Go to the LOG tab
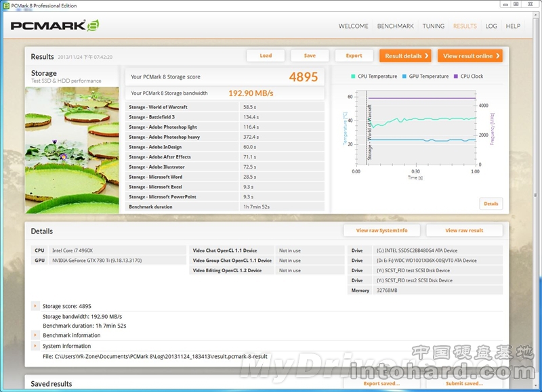This screenshot has height=392, width=542. click(491, 26)
